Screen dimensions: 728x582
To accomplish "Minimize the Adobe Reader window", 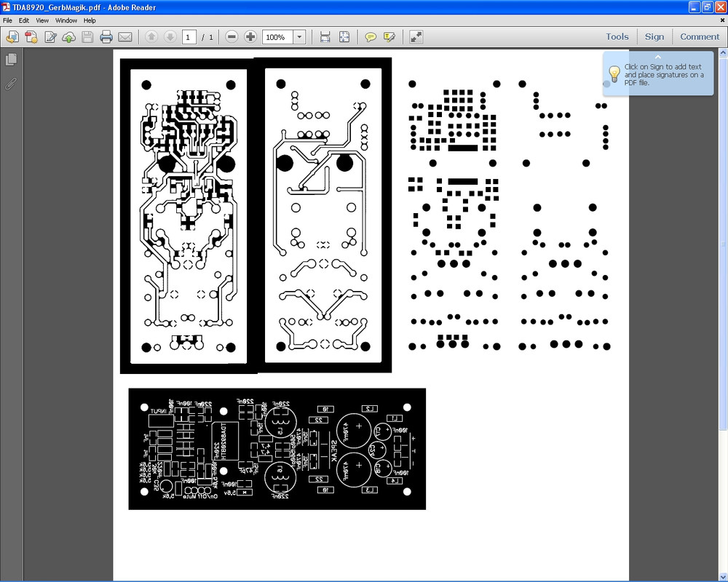I will pos(694,7).
